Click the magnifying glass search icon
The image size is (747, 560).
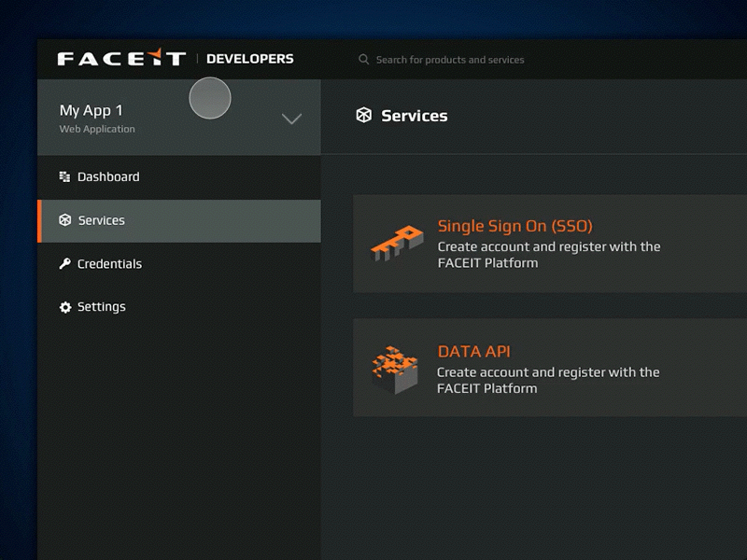click(x=364, y=60)
